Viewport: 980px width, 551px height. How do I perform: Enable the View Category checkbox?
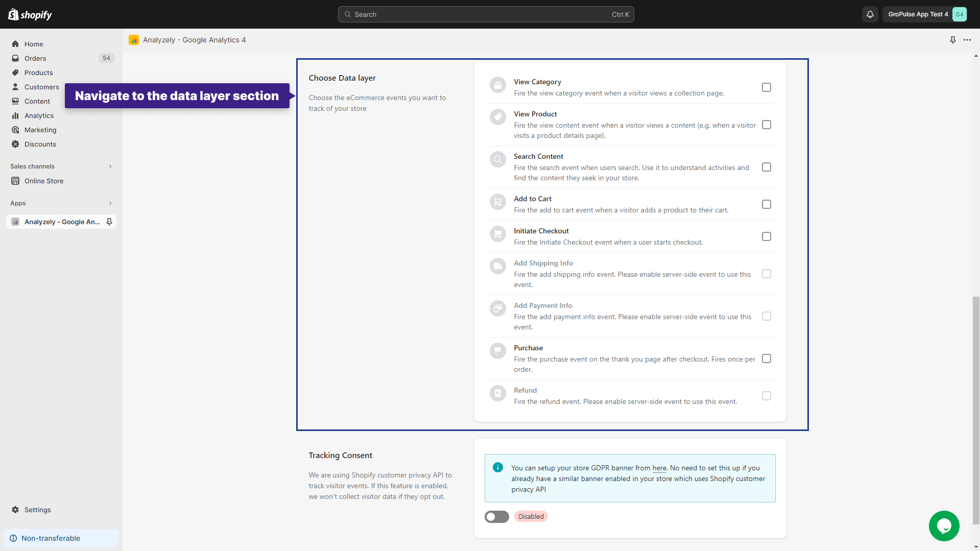tap(766, 87)
